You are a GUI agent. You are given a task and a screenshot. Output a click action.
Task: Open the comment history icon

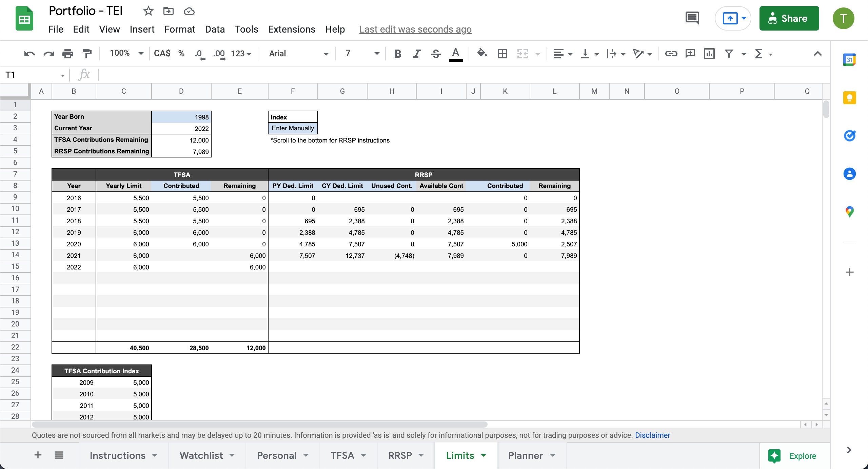[692, 18]
